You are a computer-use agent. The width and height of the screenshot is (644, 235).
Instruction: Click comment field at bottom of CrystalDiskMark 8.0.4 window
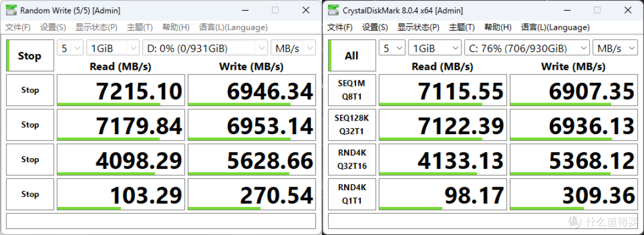click(x=483, y=221)
